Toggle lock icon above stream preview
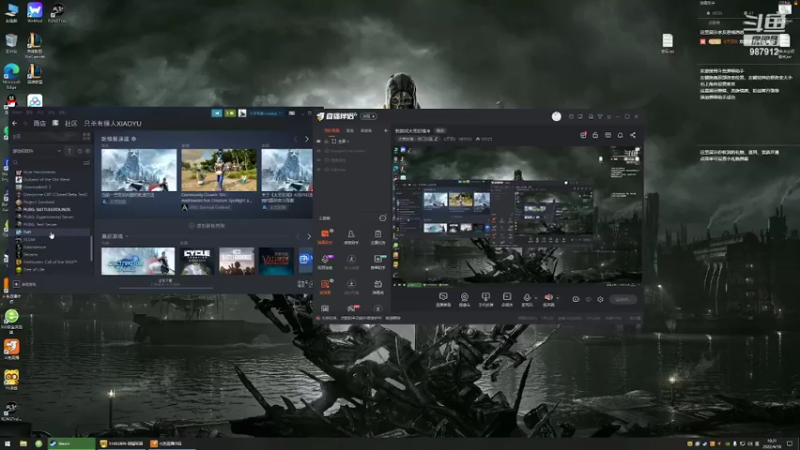The height and width of the screenshot is (450, 800). click(x=595, y=135)
